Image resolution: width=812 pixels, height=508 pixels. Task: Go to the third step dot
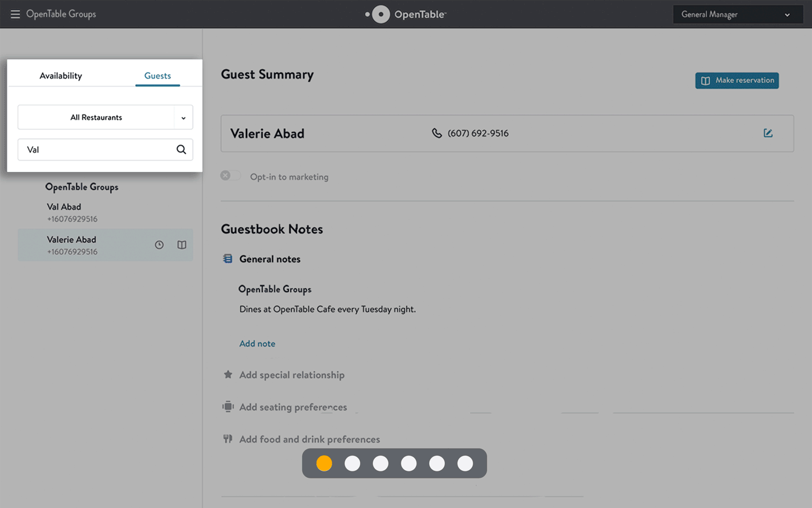380,463
